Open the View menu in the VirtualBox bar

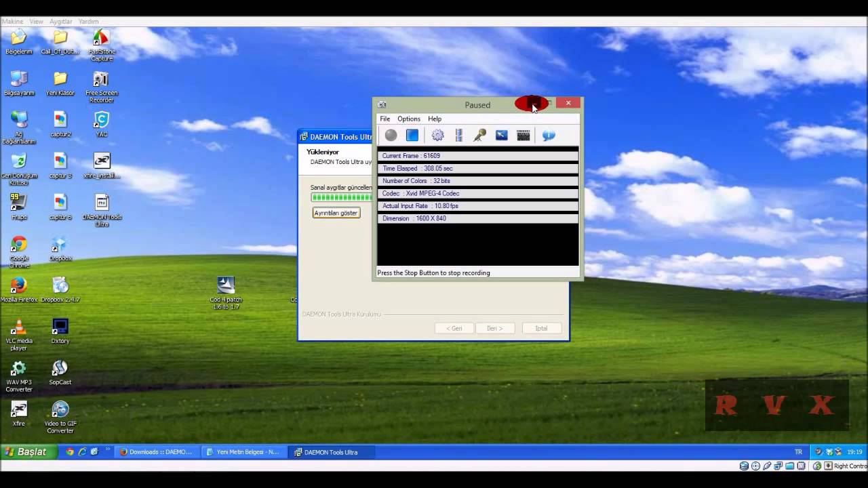(36, 22)
